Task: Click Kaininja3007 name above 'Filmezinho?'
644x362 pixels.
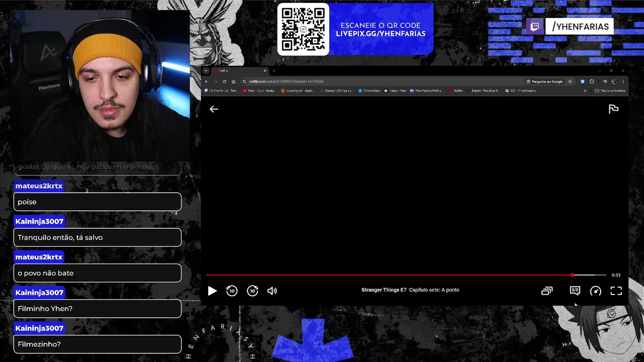Action: coord(39,328)
